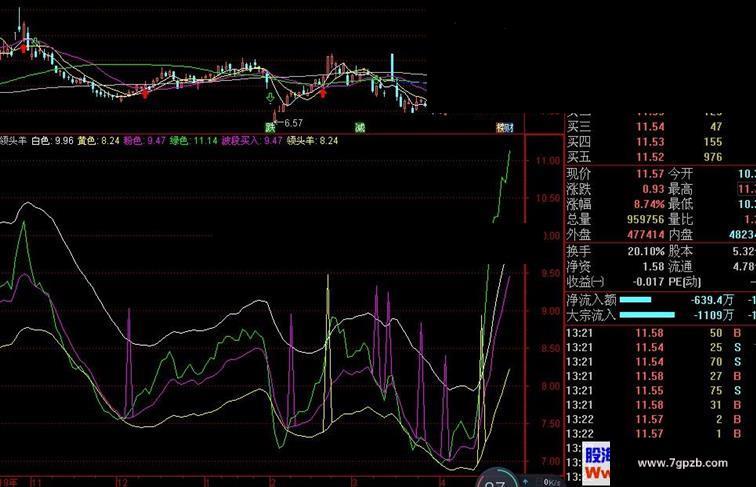Click the 换手 value 20.10%
Screen dimensions: 756x487
tap(646, 251)
